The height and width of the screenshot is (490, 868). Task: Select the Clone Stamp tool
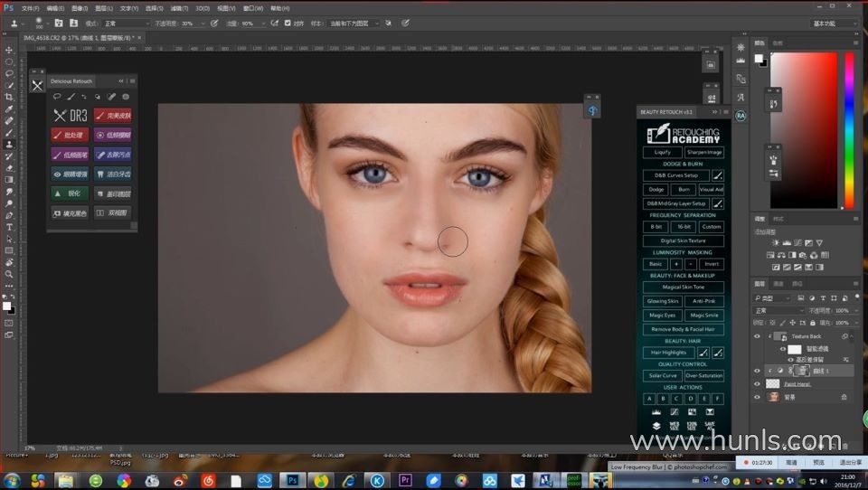click(x=9, y=144)
